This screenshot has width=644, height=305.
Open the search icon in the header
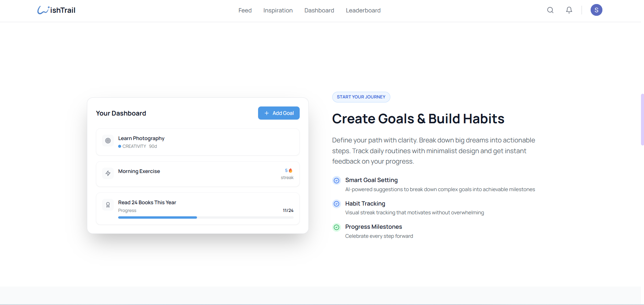coord(550,10)
